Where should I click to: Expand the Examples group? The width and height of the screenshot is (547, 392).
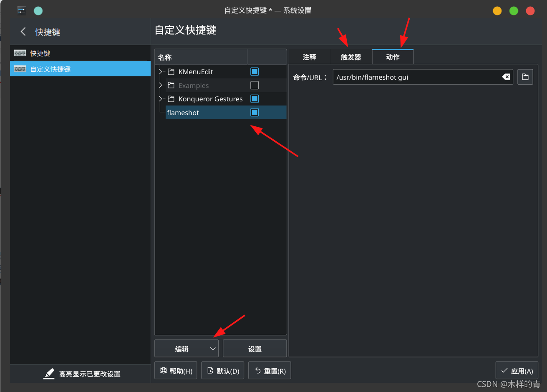(x=161, y=85)
